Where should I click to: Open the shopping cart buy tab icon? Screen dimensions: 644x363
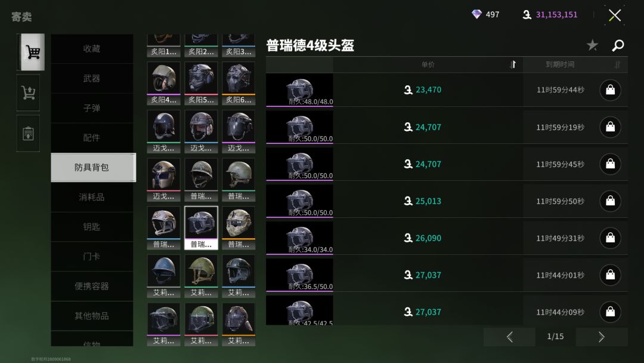32,52
